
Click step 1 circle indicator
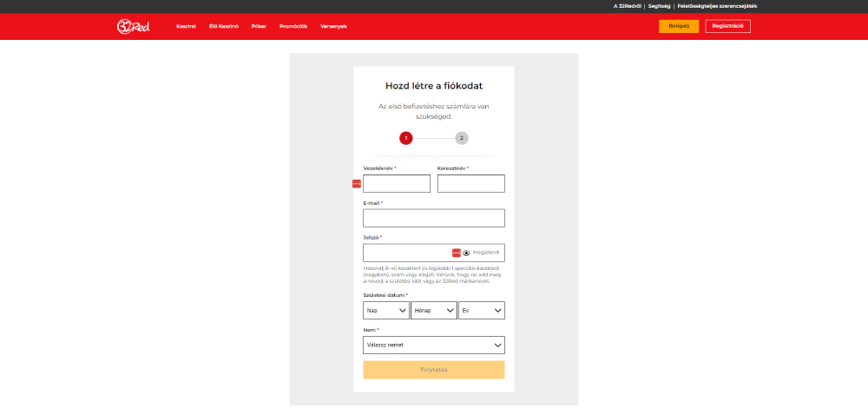[x=405, y=138]
